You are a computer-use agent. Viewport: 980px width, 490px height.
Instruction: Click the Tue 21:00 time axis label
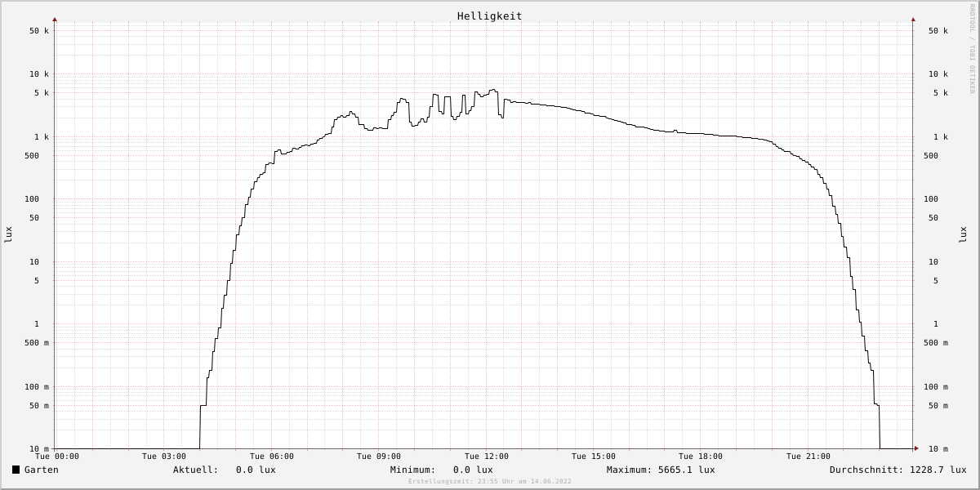(x=808, y=457)
